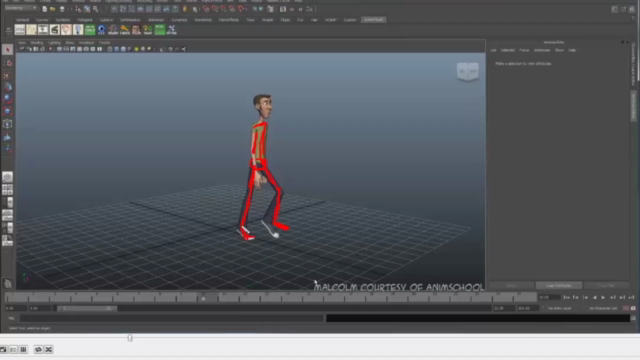640x360 pixels.
Task: Open the No Anim Layer dropdown
Action: pyautogui.click(x=560, y=308)
